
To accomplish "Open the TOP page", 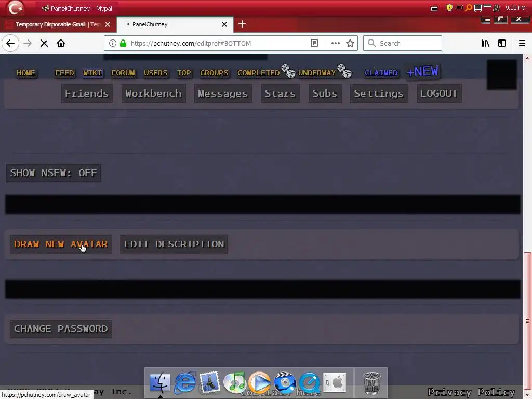I will pos(184,73).
